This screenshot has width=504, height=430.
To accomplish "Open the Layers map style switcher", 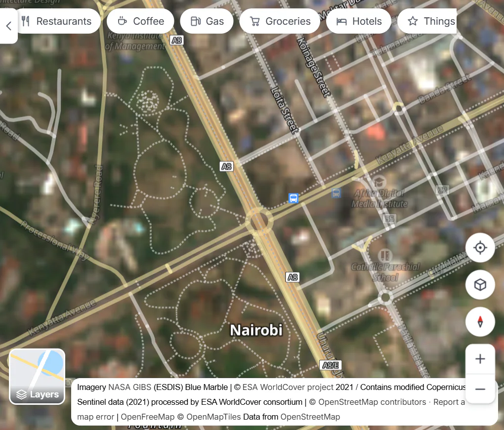I will click(37, 377).
